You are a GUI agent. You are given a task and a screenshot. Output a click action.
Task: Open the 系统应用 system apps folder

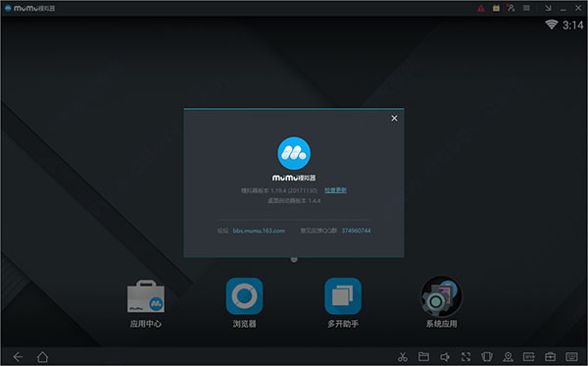(441, 296)
